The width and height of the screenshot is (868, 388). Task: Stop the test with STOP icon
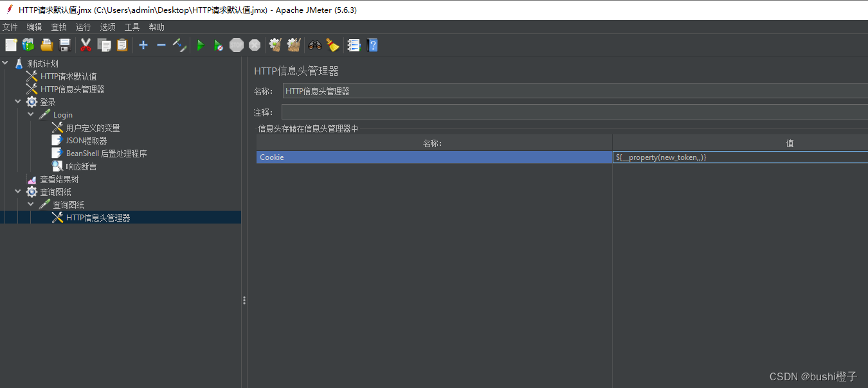237,45
